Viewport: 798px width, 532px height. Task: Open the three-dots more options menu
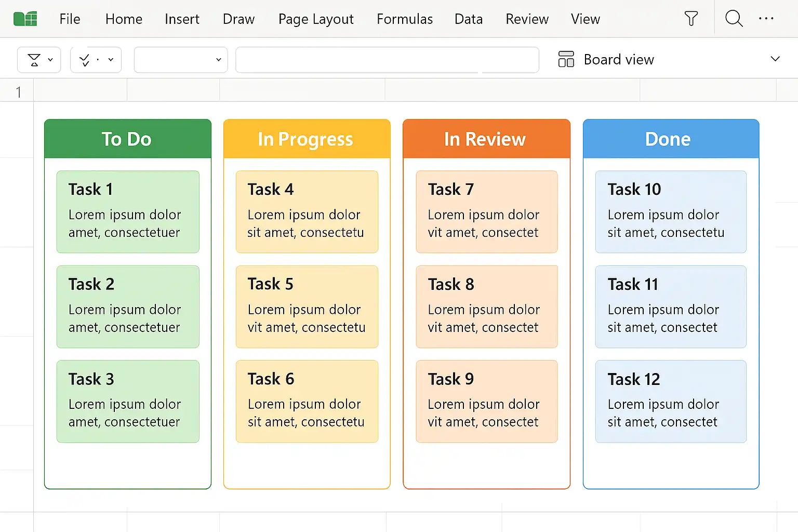(766, 19)
